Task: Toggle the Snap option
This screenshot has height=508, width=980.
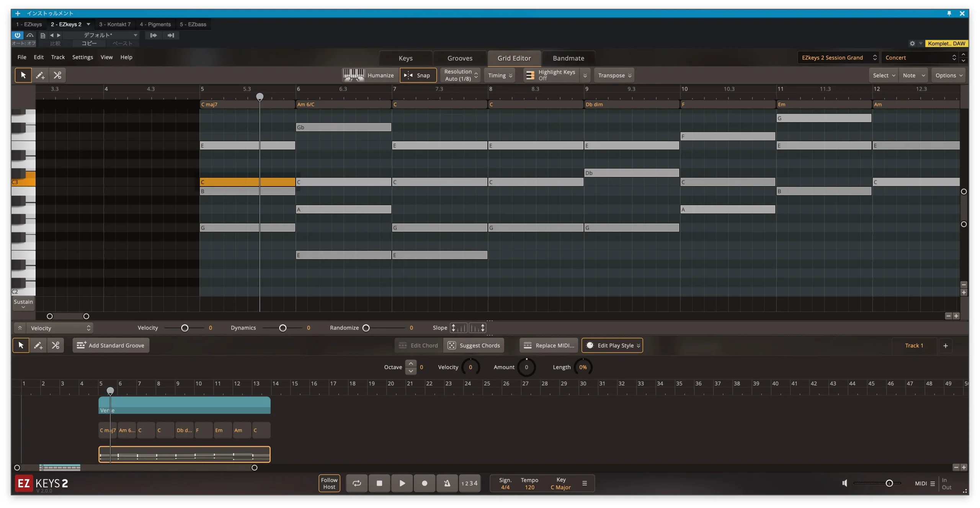Action: coord(418,75)
